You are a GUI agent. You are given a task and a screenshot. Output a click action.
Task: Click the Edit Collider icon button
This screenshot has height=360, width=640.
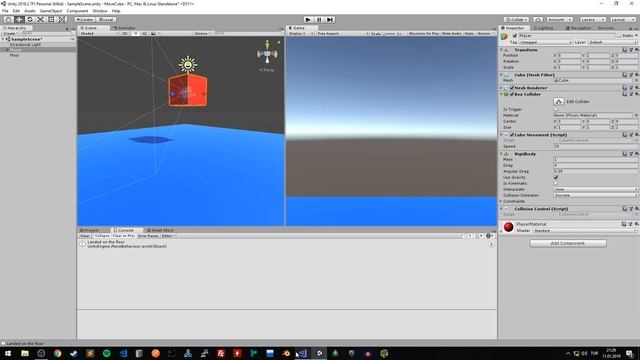click(x=559, y=101)
